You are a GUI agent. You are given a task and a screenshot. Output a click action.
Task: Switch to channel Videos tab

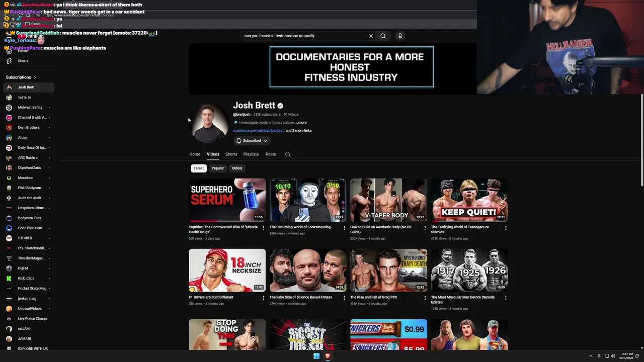click(x=213, y=154)
